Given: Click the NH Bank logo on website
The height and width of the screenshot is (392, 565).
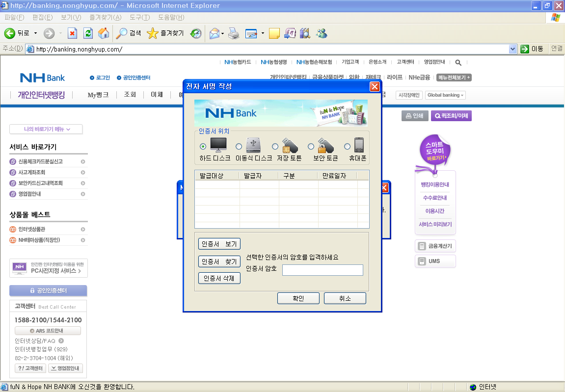Looking at the screenshot, I should tap(43, 78).
